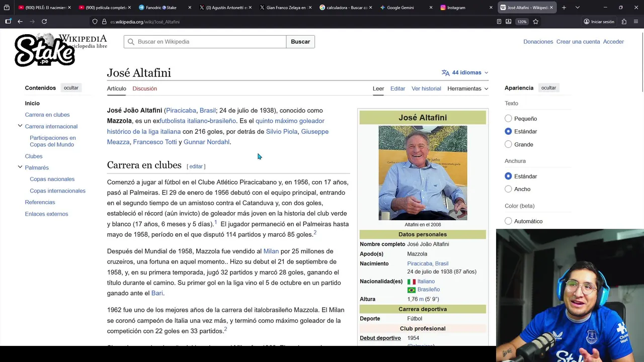Click the install/download app icon in the address bar
The height and width of the screenshot is (362, 644).
coord(508,22)
